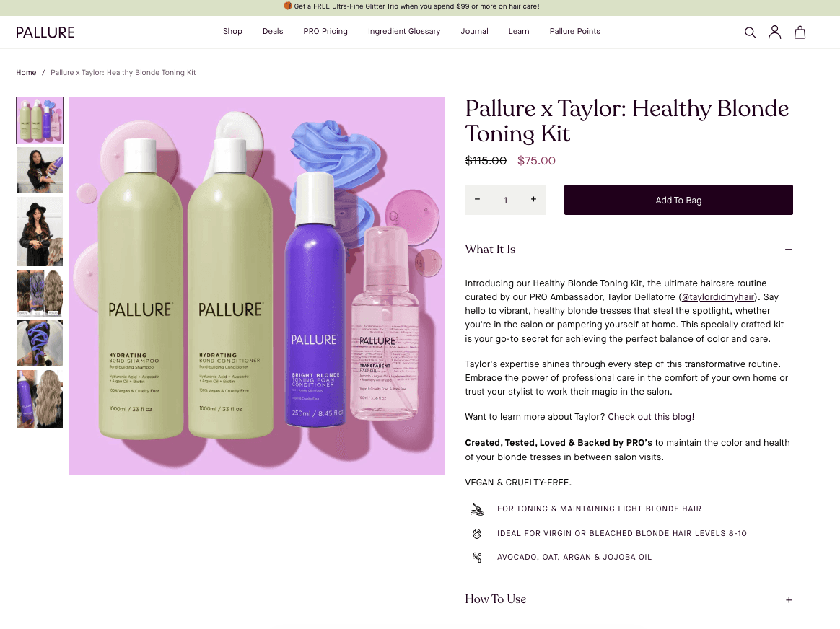Open the Shop menu
Viewport: 840px width, 629px height.
(232, 32)
